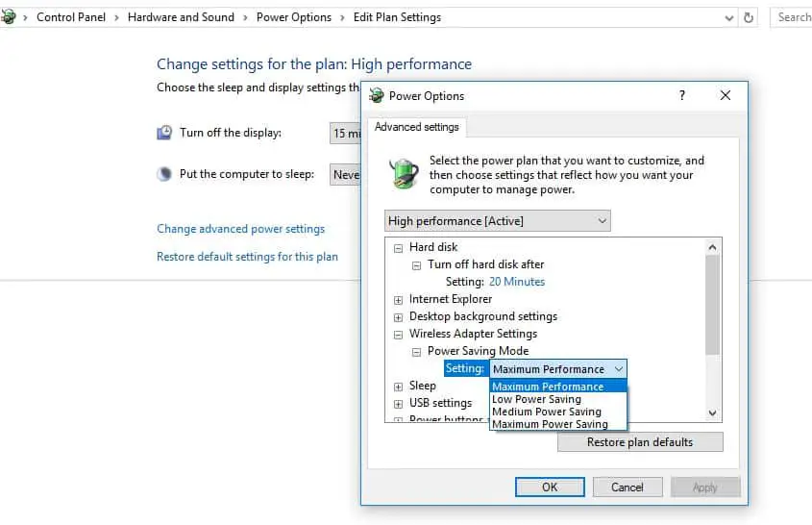Image resolution: width=812 pixels, height=525 pixels.
Task: Collapse the Hard disk tree node
Action: tap(398, 247)
